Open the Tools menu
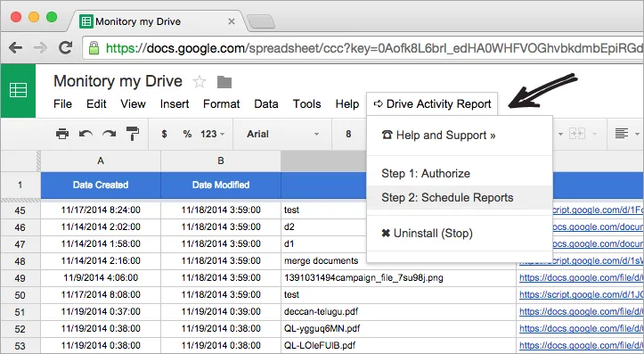This screenshot has height=354, width=644. coord(306,104)
